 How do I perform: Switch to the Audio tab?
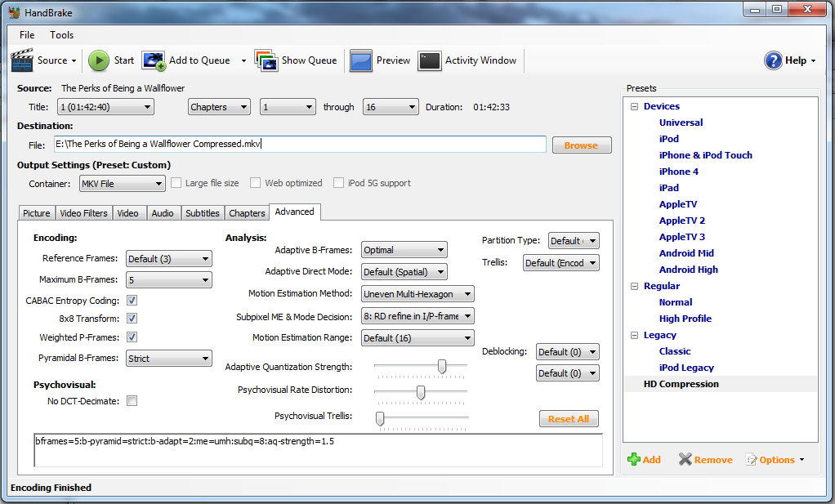(x=163, y=213)
